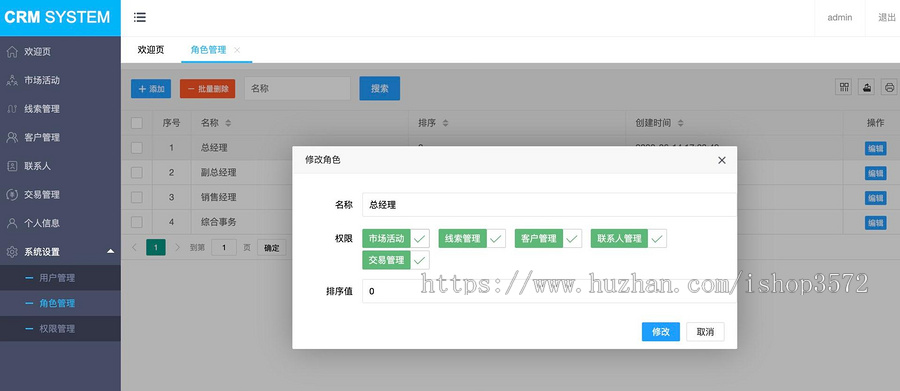Click the print table icon
This screenshot has height=391, width=900.
tap(890, 87)
